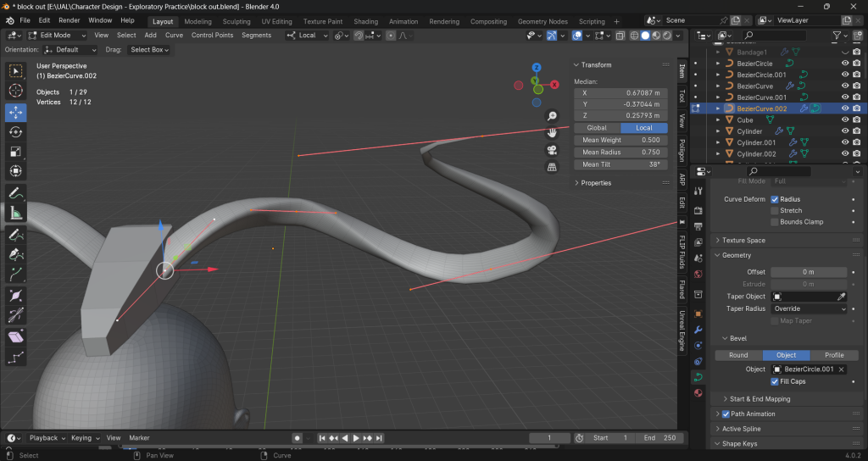Open the Keying popover

(85, 438)
